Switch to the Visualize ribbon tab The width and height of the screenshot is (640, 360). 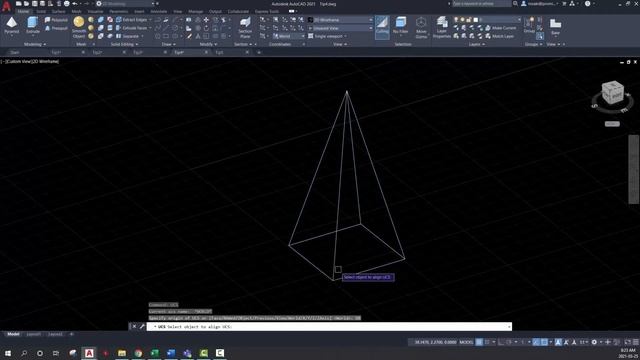pyautogui.click(x=96, y=11)
